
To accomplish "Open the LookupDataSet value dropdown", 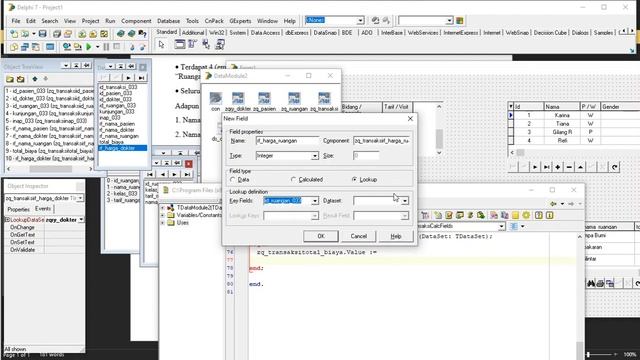I will [81, 220].
